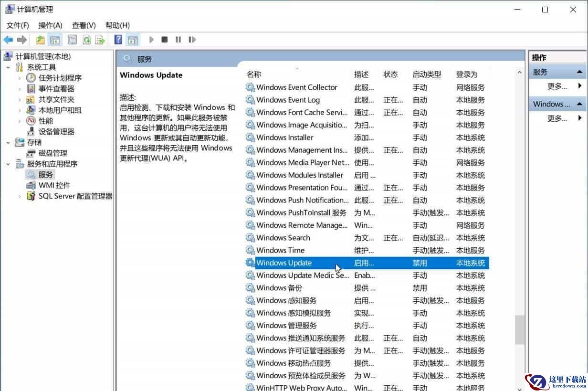This screenshot has width=588, height=391.
Task: Open 更多 under 服务 actions
Action: click(557, 86)
